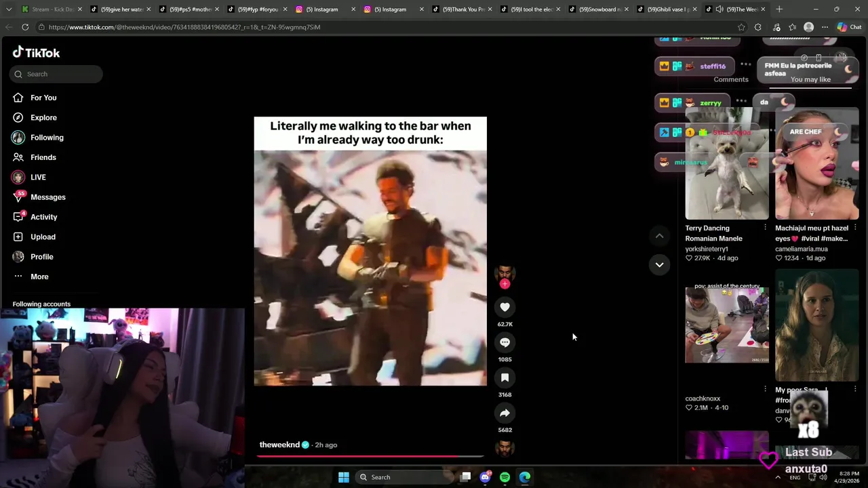Switch to the You may like tab
The width and height of the screenshot is (868, 488).
coord(810,79)
